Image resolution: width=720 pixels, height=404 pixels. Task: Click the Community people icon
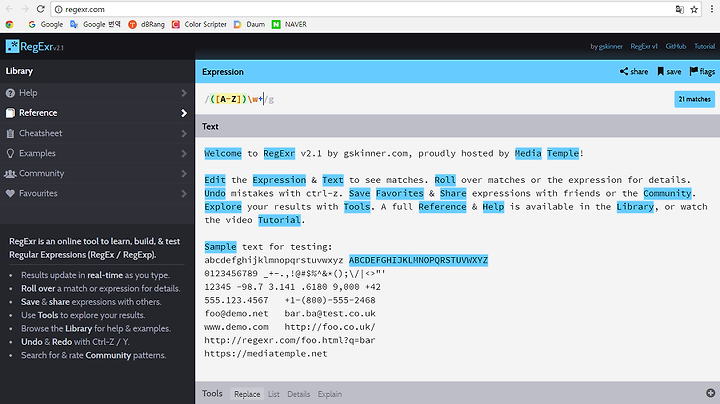coord(10,174)
